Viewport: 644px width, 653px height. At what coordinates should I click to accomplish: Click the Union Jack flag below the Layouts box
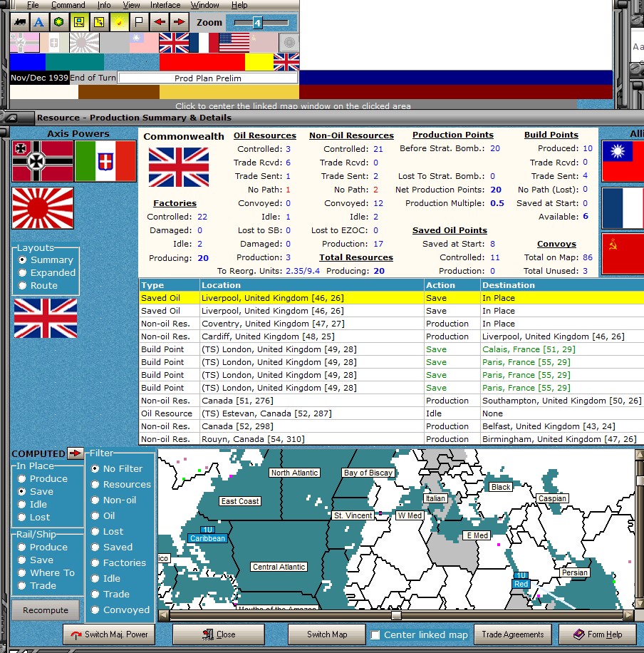coord(46,318)
